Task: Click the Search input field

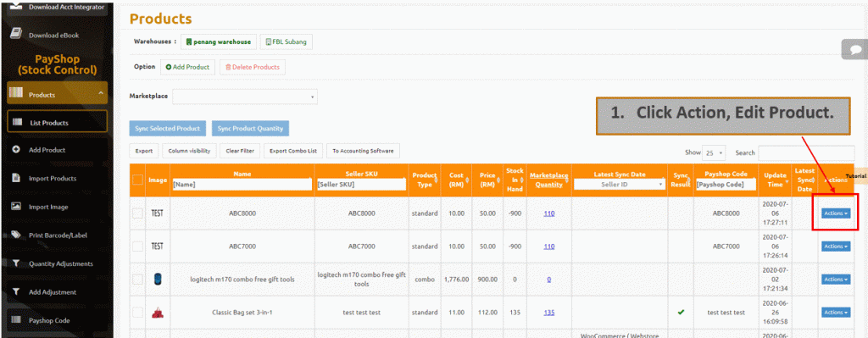Action: click(x=806, y=152)
